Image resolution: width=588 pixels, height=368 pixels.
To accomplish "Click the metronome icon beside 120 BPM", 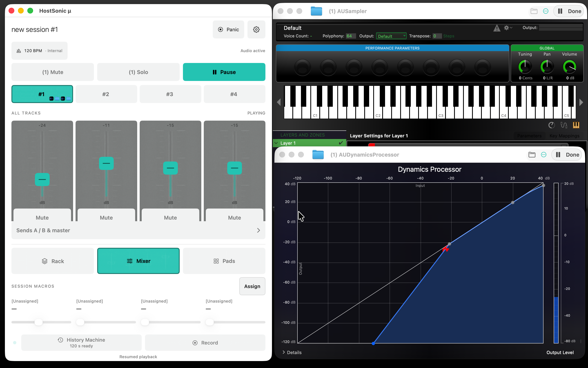I will coord(19,51).
